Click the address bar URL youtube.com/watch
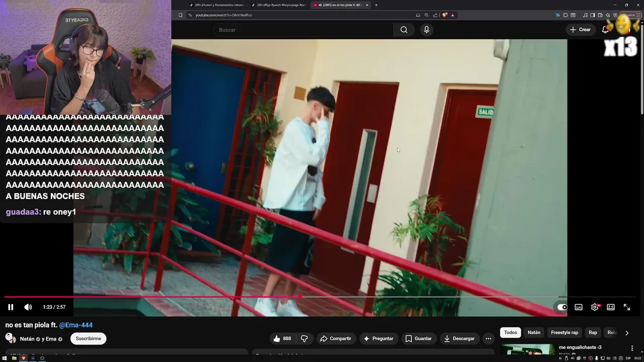The width and height of the screenshot is (644, 362). tap(224, 15)
